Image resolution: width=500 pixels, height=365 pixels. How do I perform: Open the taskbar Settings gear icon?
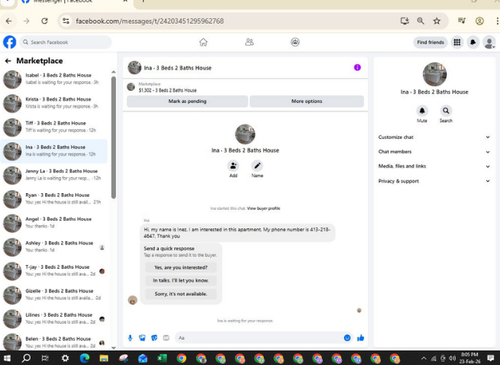(65, 358)
